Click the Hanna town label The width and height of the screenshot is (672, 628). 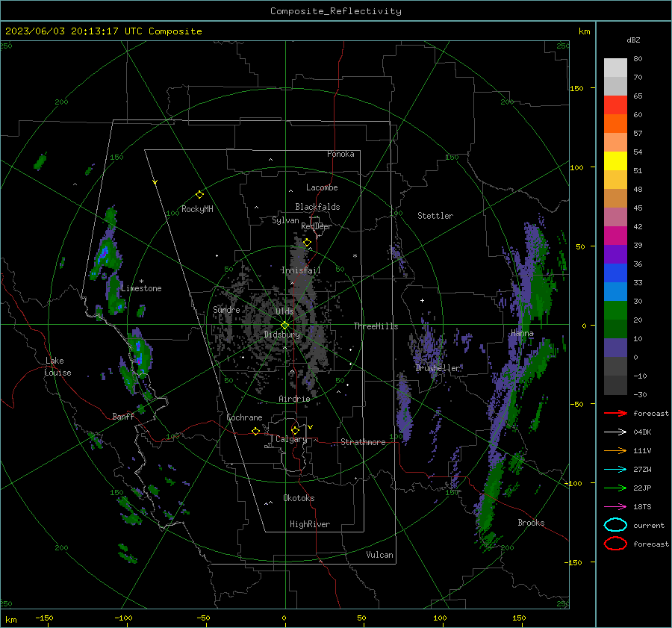pyautogui.click(x=522, y=333)
